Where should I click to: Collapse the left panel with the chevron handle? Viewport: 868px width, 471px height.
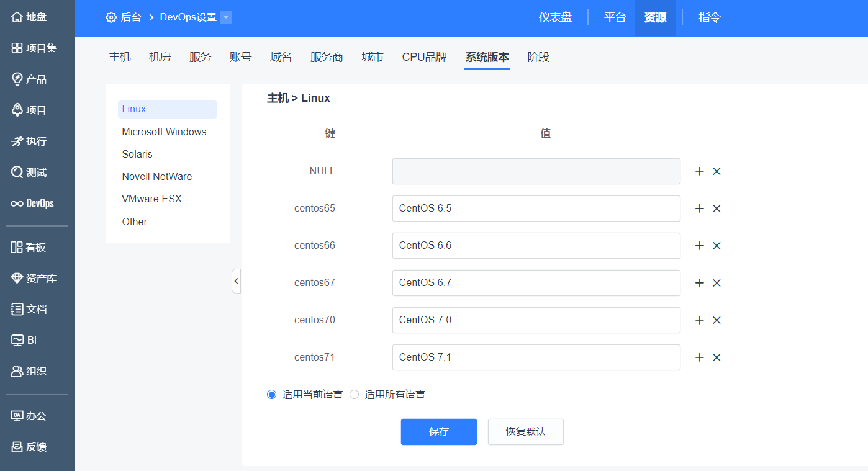tap(236, 281)
